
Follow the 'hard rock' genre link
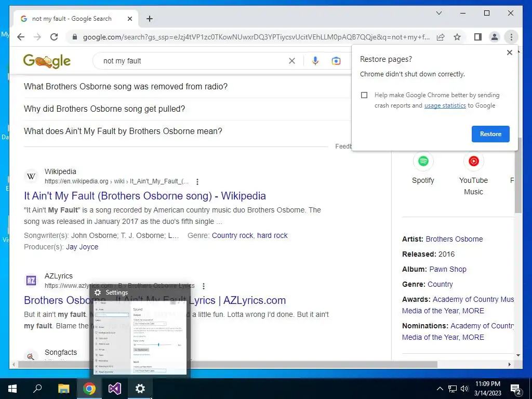tap(272, 235)
